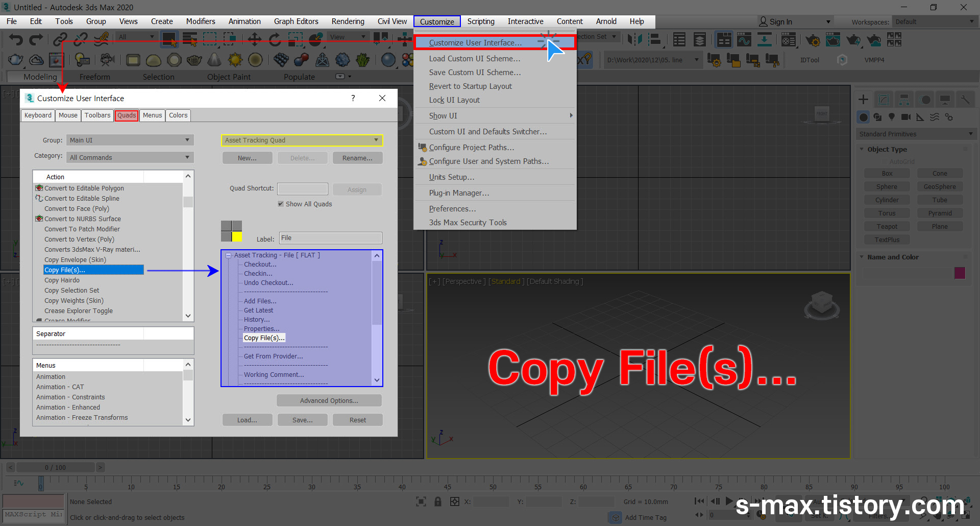980x526 pixels.
Task: Open the Category dropdown showing All Commands
Action: (130, 157)
